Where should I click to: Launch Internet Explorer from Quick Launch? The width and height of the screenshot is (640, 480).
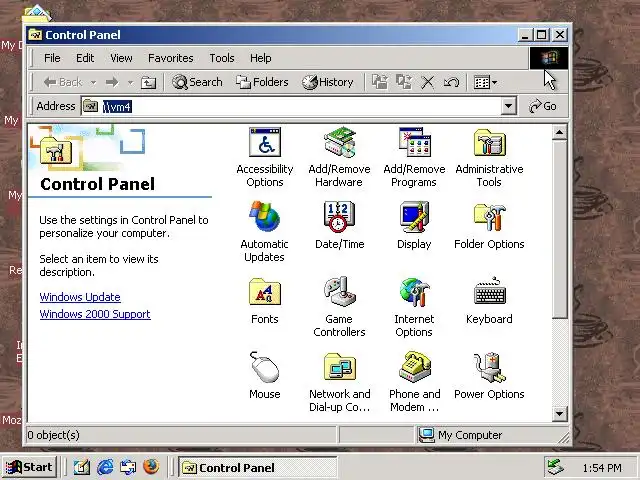(105, 467)
